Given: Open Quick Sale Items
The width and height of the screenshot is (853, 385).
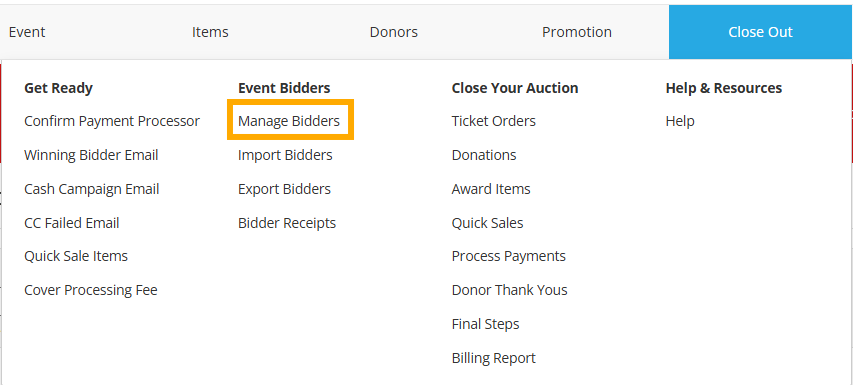Looking at the screenshot, I should pyautogui.click(x=76, y=256).
